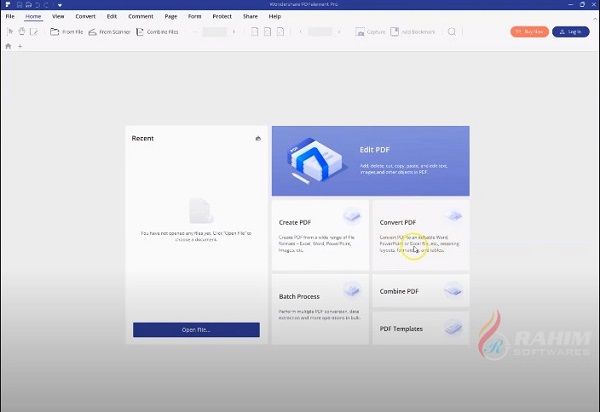Click the zoom out minus icon
Screen dimensions: 600x412
195,32
